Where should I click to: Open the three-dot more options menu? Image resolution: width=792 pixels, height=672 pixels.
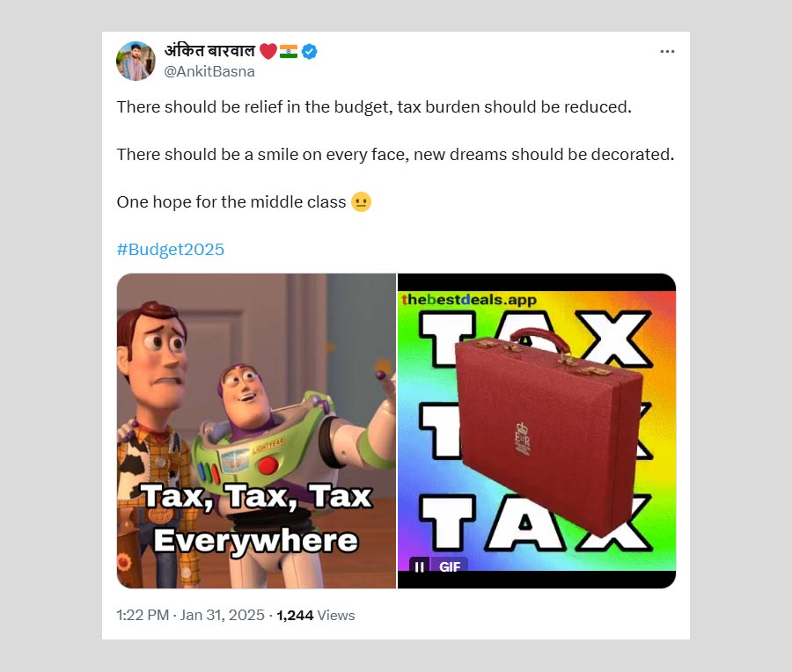(667, 52)
